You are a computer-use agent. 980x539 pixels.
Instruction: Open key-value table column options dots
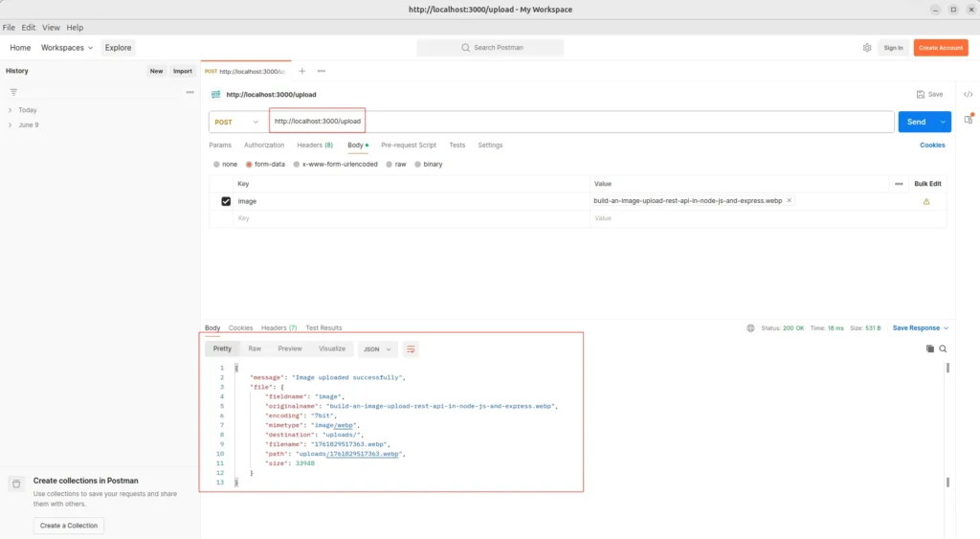899,184
